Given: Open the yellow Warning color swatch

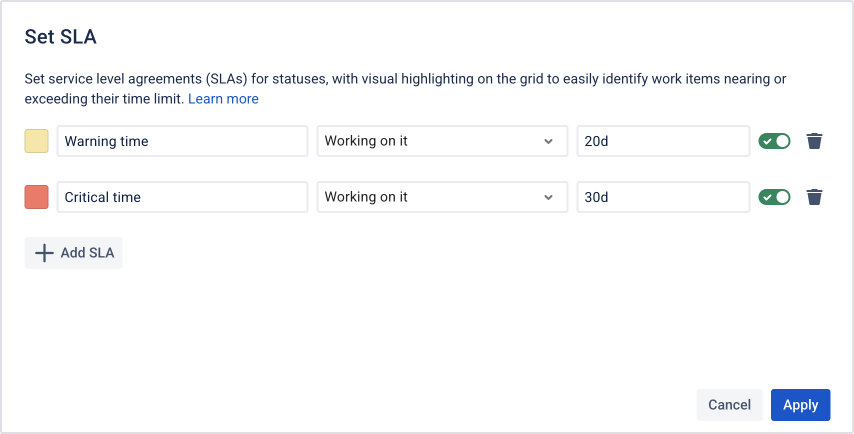Looking at the screenshot, I should [x=36, y=141].
